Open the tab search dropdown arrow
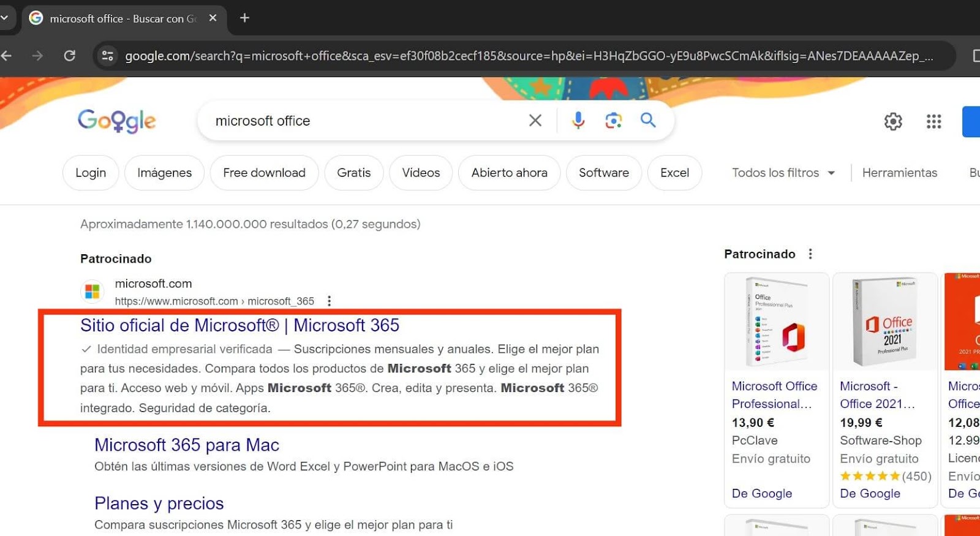980x536 pixels. click(4, 18)
